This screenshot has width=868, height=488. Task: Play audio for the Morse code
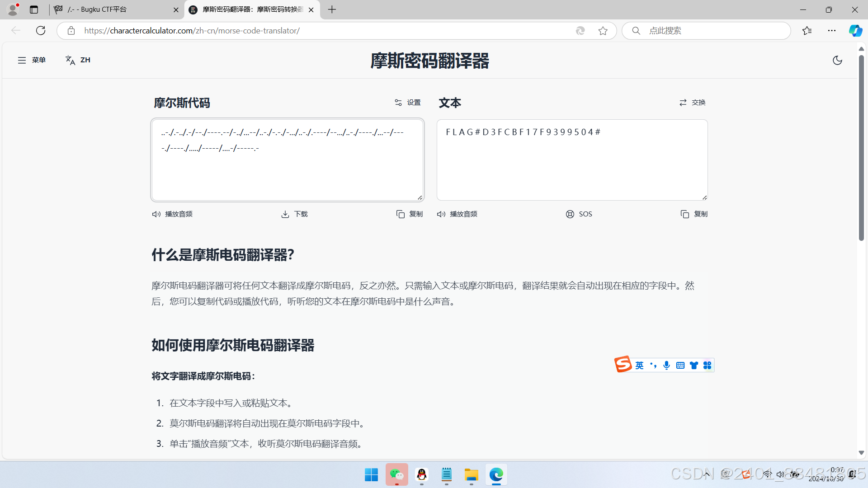tap(172, 214)
